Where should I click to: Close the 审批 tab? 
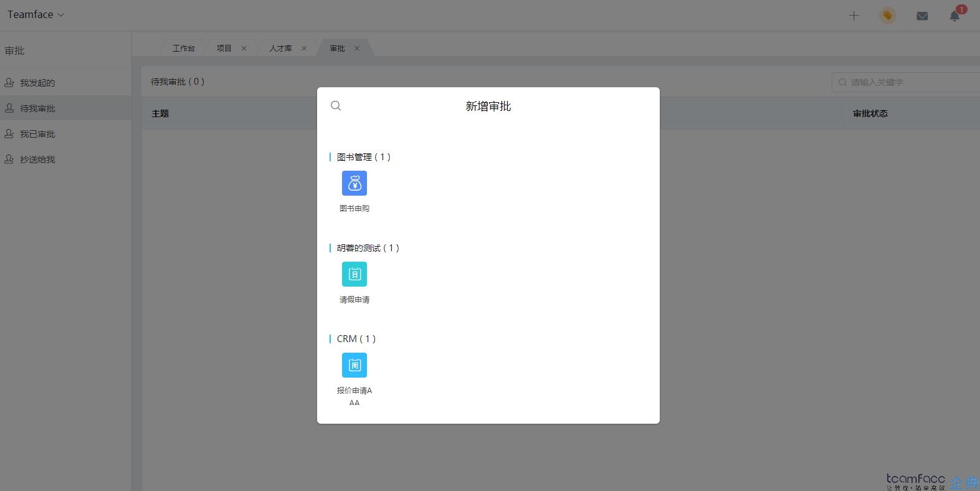357,48
